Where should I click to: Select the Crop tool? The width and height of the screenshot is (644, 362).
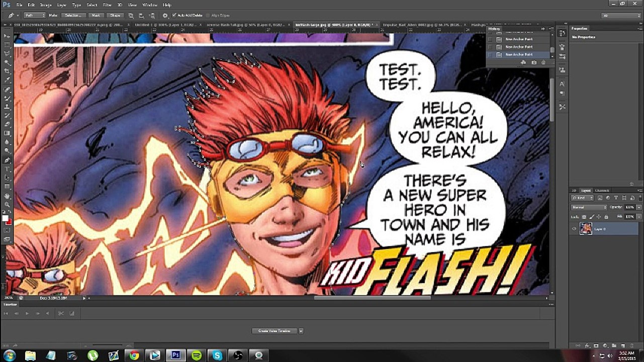[x=7, y=71]
